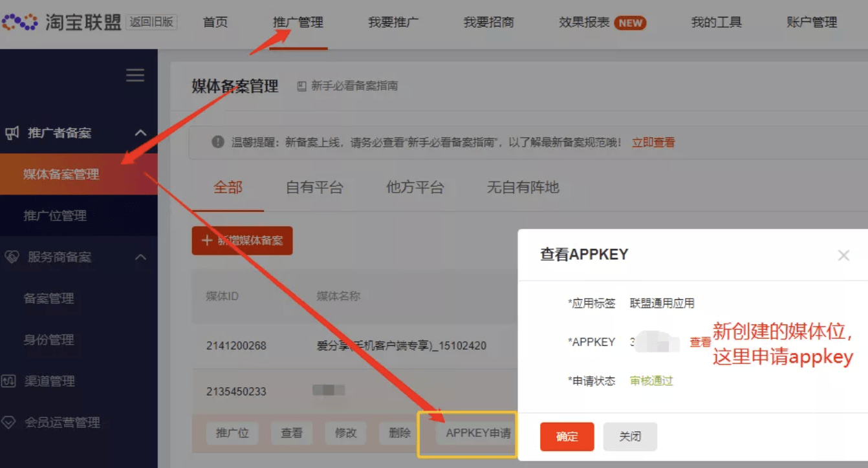Screen dimensions: 868x468
Task: Click the warning icon in 温馨提醒 banner
Action: 219,142
